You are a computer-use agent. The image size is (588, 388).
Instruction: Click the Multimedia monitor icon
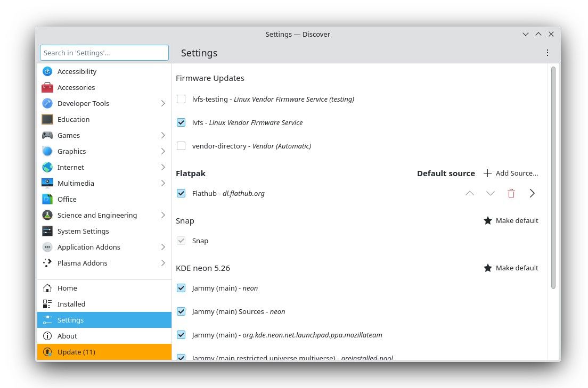(47, 183)
